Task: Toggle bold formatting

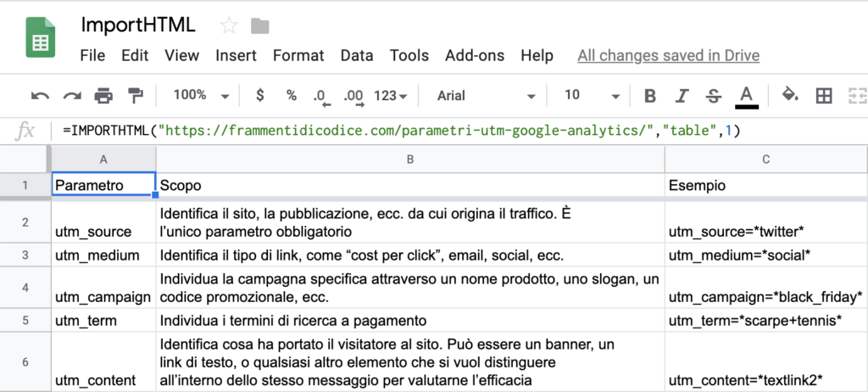Action: 650,97
